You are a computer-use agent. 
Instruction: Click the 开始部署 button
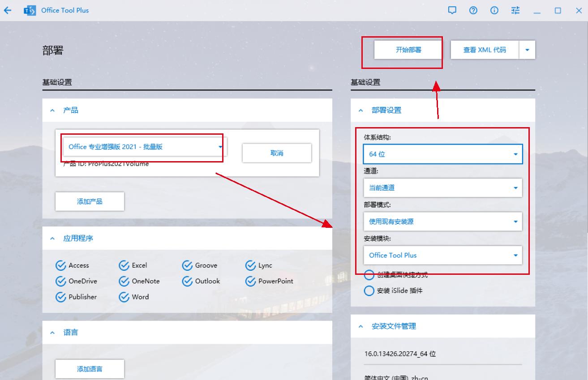tap(408, 50)
